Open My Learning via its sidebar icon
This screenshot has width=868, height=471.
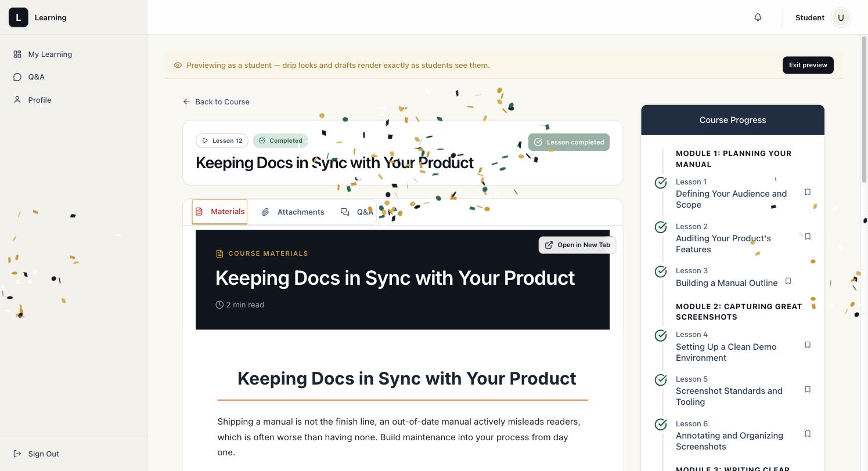[17, 54]
